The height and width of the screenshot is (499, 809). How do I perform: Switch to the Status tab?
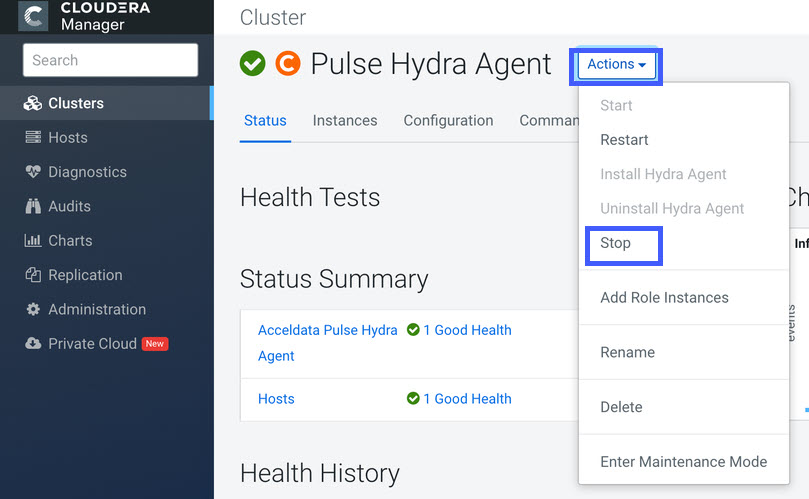265,120
